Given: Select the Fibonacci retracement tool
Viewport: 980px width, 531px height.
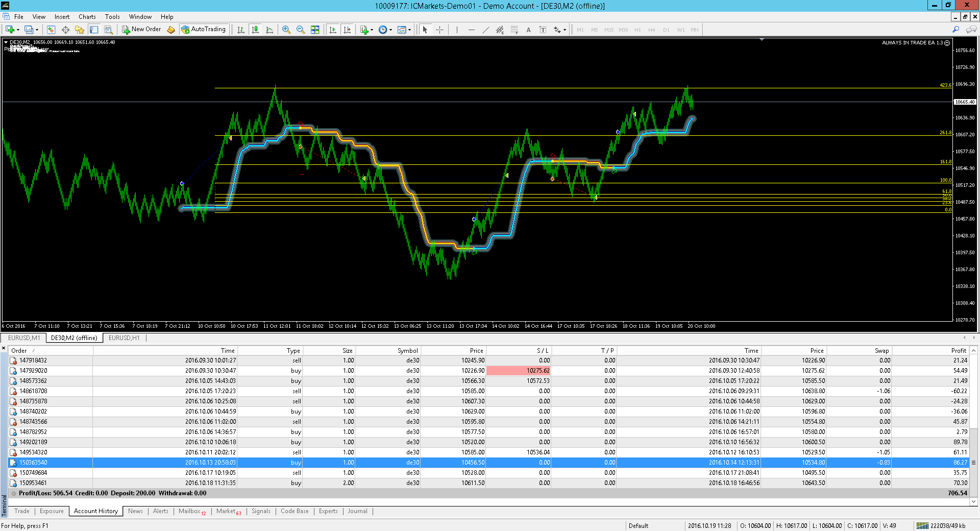Looking at the screenshot, I should 514,30.
